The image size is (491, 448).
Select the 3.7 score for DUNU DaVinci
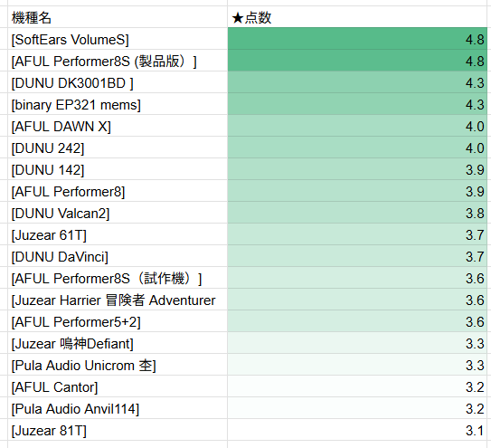[357, 256]
